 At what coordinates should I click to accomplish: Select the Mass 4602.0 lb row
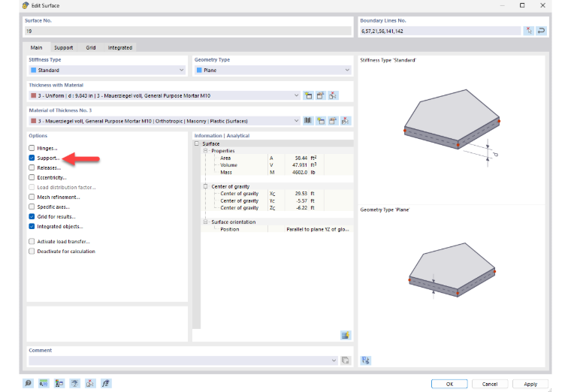pyautogui.click(x=277, y=172)
